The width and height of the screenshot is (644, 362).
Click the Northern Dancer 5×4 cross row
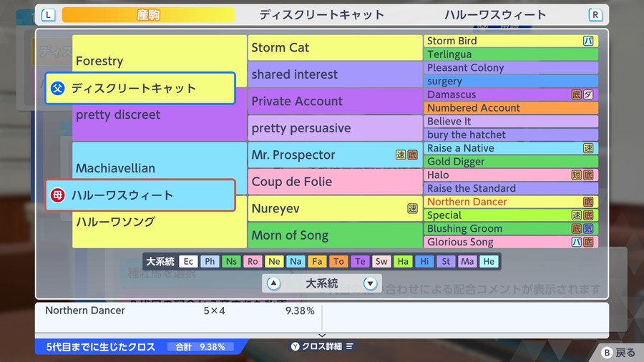(x=180, y=310)
